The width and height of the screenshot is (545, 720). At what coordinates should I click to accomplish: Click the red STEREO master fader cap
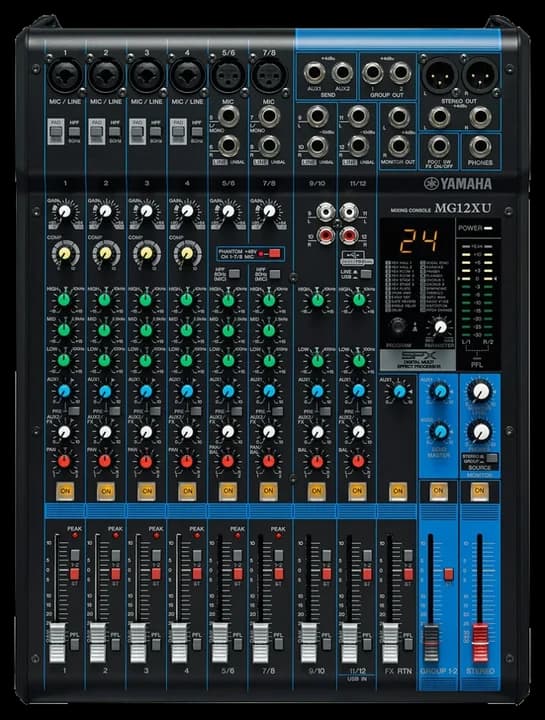[480, 642]
